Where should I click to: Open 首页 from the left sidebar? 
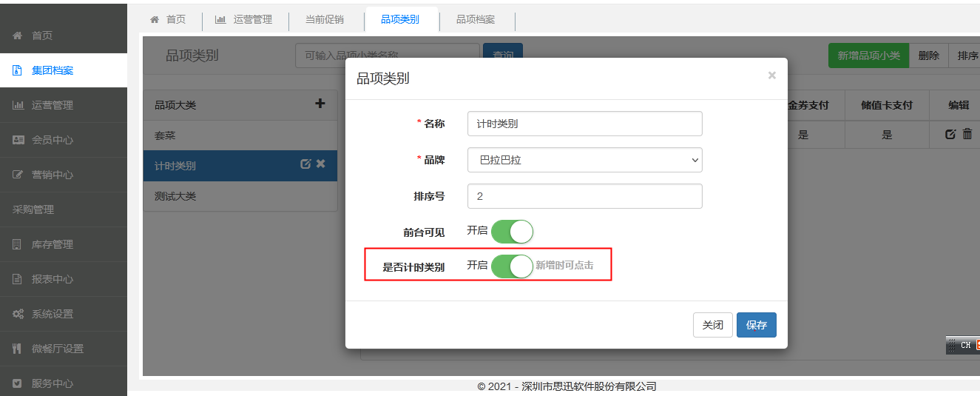[x=41, y=36]
